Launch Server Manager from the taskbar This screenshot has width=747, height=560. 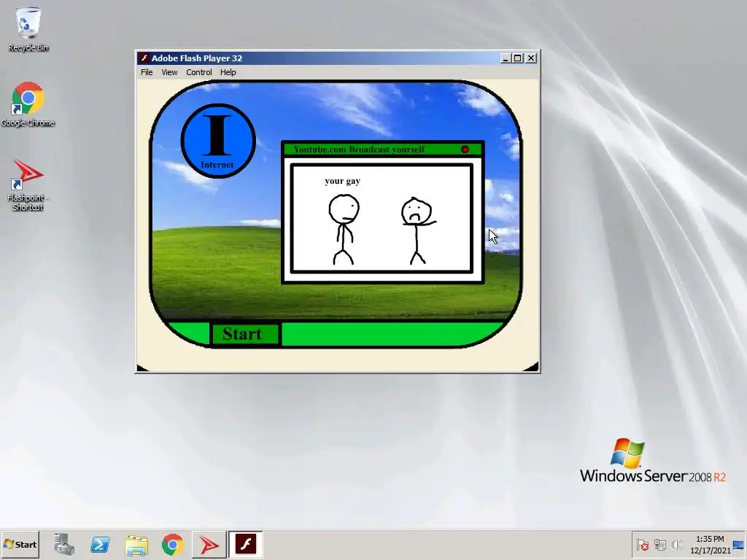coord(64,544)
